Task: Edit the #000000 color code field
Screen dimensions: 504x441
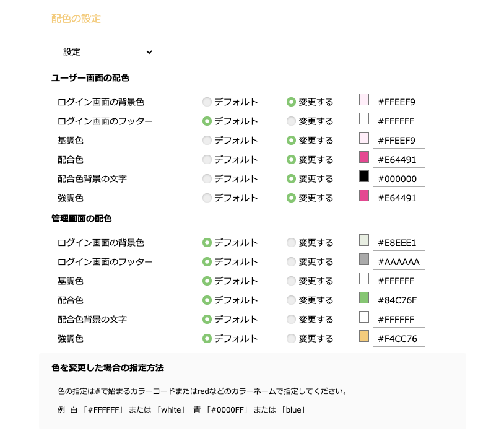Action: 399,179
